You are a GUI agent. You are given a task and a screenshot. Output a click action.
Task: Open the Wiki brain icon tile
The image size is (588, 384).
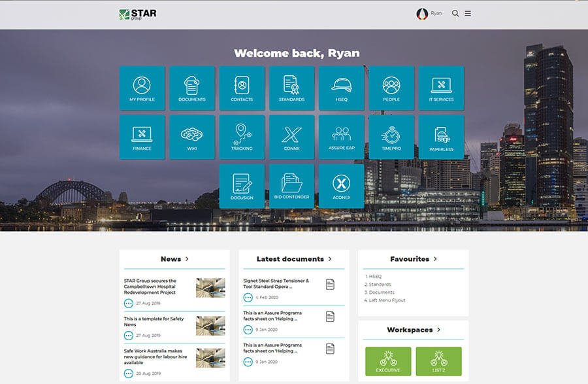click(191, 137)
